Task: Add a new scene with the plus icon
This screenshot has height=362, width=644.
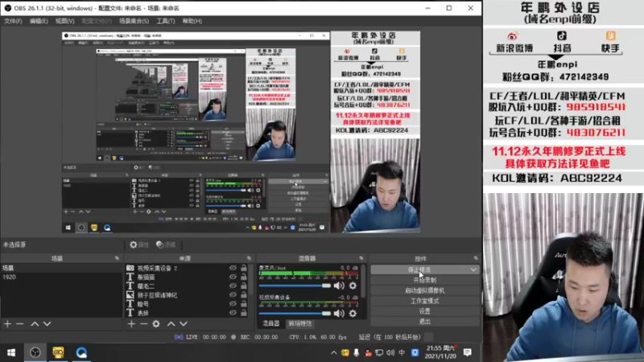Action: click(x=7, y=324)
